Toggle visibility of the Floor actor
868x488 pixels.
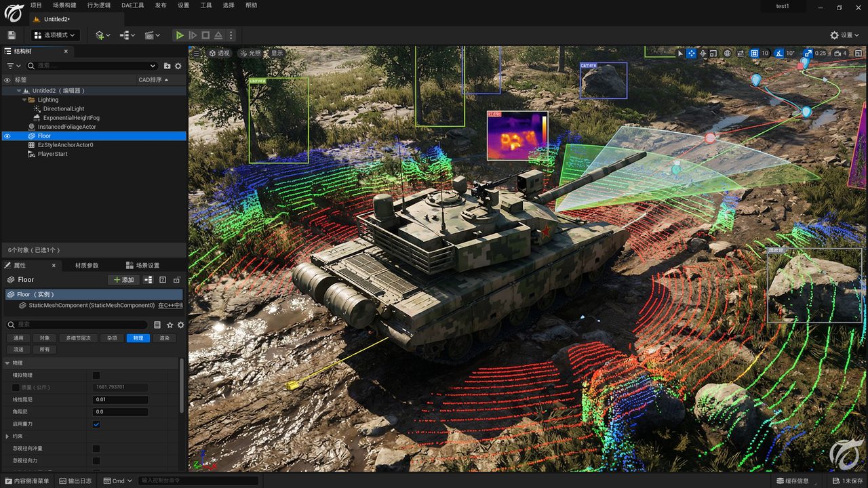coord(7,136)
